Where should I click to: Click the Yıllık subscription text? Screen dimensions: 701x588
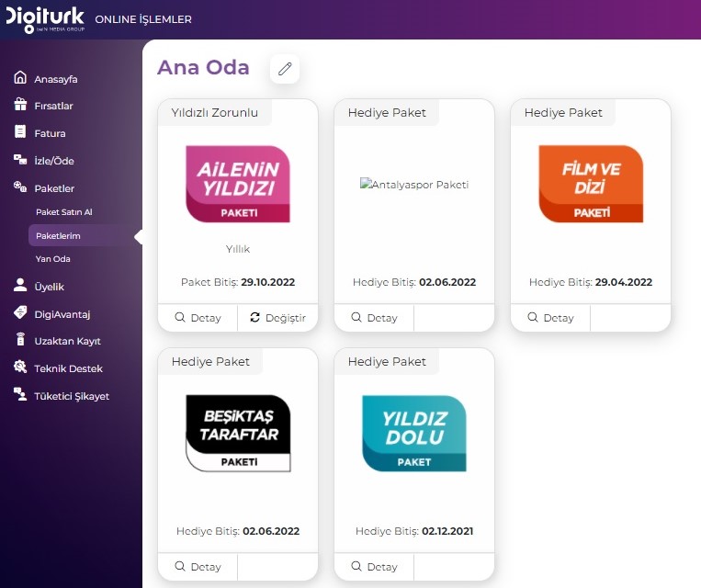click(x=238, y=249)
